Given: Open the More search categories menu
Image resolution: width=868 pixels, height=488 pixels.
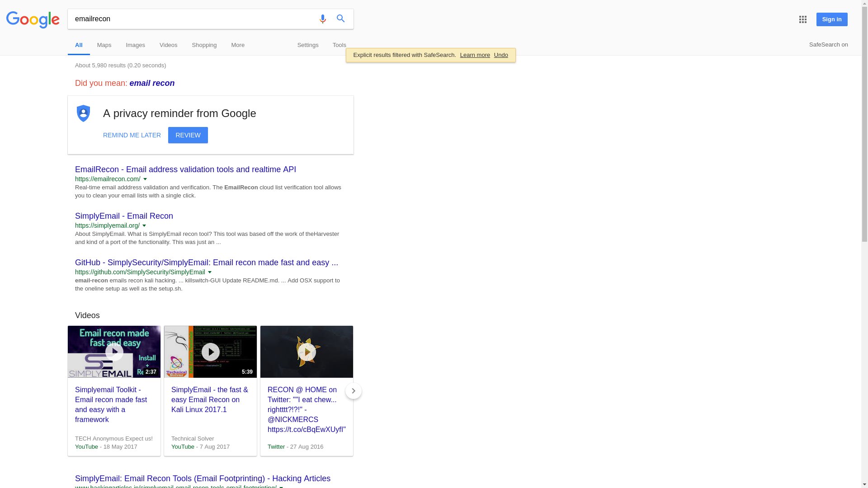Looking at the screenshot, I should (238, 45).
